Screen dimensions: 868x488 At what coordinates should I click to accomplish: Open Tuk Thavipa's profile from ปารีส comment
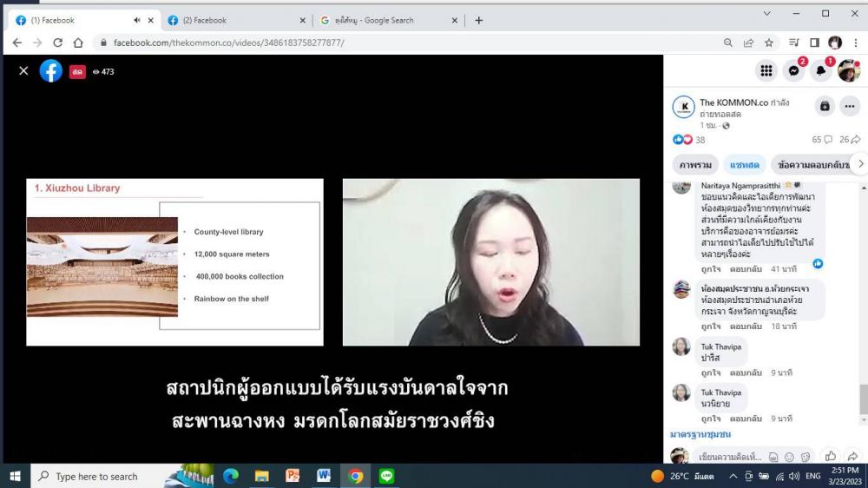[x=720, y=346]
